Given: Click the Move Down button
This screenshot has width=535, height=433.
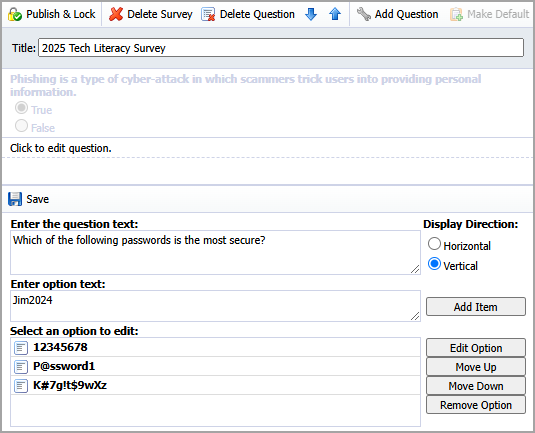Looking at the screenshot, I should coord(476,386).
